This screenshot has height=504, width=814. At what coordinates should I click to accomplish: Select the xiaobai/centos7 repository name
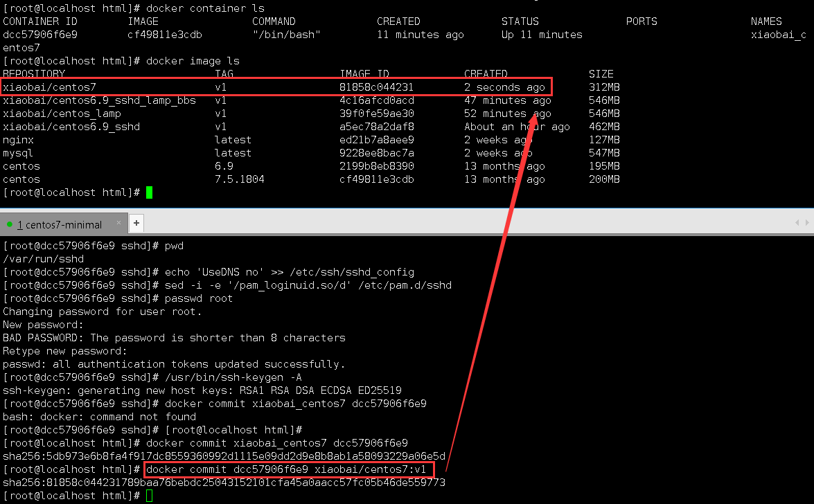coord(49,87)
